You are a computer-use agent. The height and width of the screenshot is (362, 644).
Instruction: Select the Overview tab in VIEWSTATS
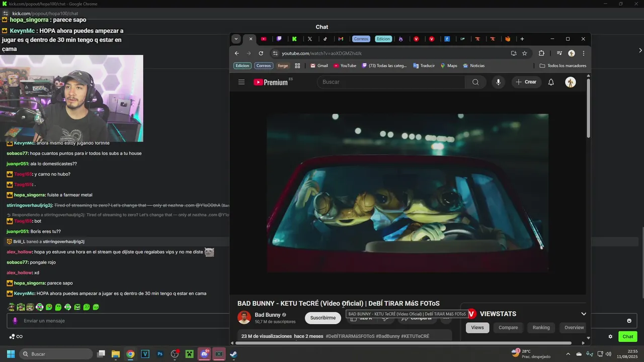pyautogui.click(x=574, y=327)
